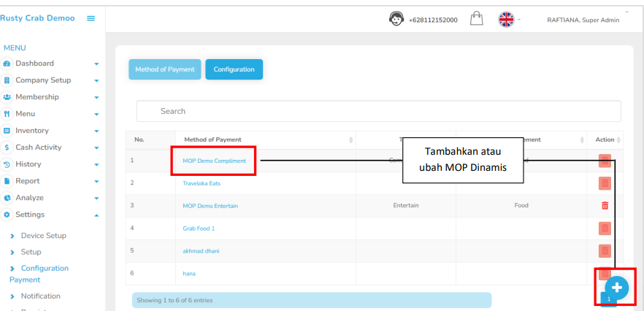The height and width of the screenshot is (311, 644).
Task: Select the Configuration tab
Action: 234,69
